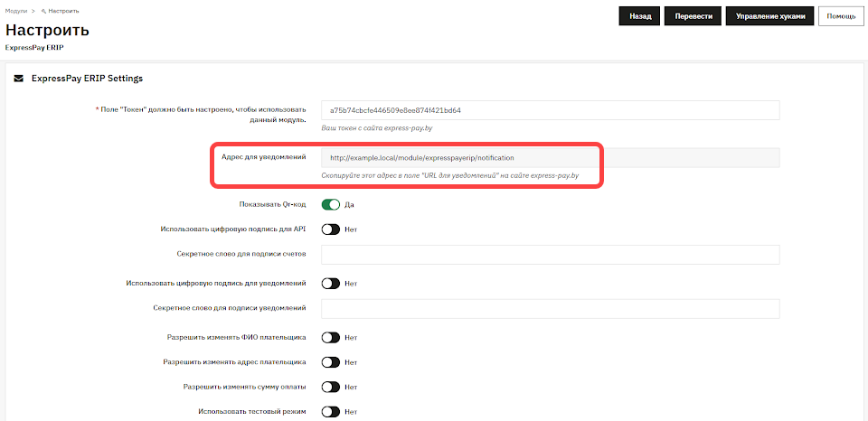The width and height of the screenshot is (868, 421).
Task: Toggle Разрешить изменять ФИО плательщика
Action: click(331, 338)
